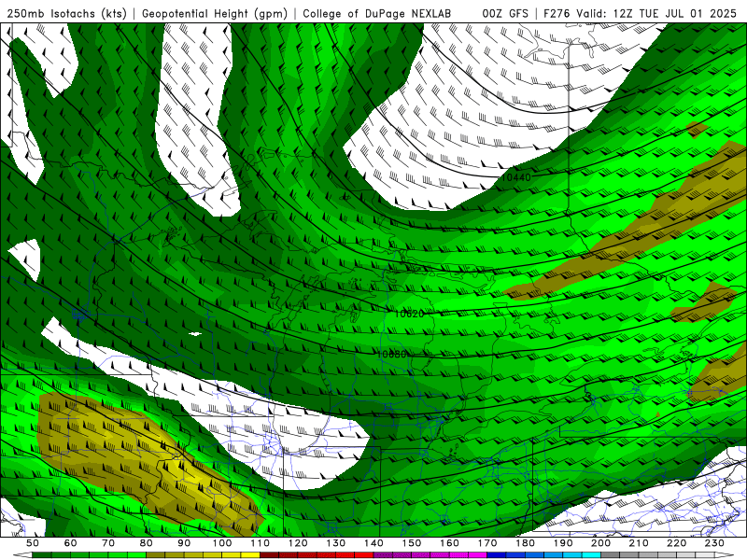The width and height of the screenshot is (747, 560).
Task: Click the 10680 height contour label
Action: 391,355
